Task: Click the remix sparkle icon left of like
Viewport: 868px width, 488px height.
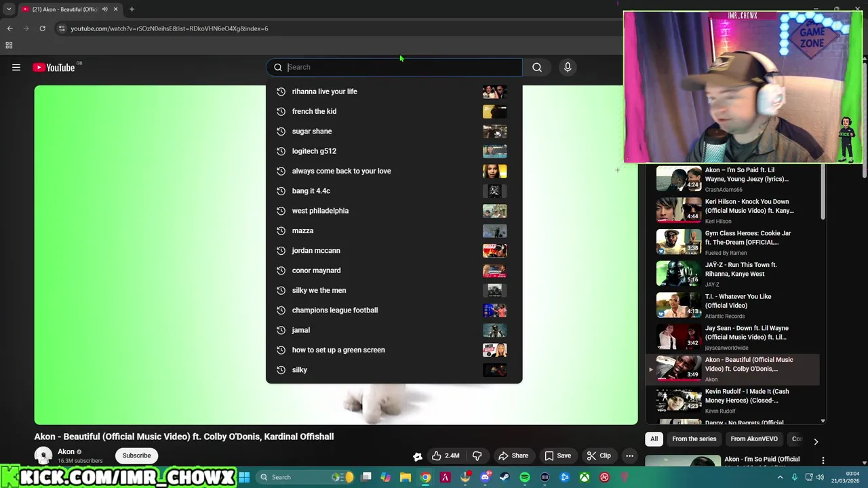Action: click(418, 456)
